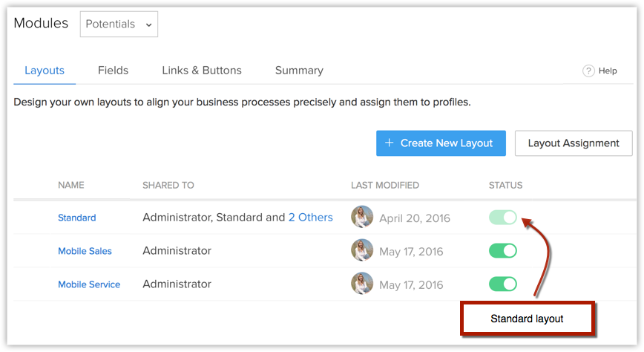
Task: Click the avatar in the Mobile Sales row
Action: coord(362,250)
